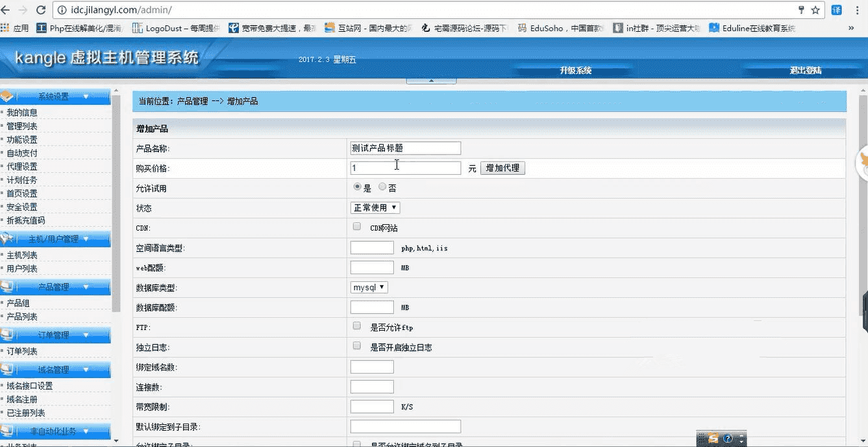Bookmark this page with the star icon

(x=815, y=10)
